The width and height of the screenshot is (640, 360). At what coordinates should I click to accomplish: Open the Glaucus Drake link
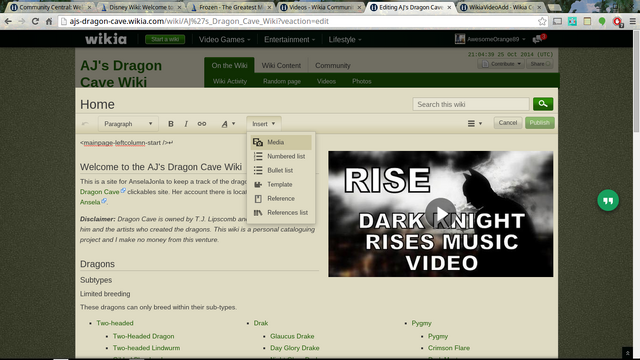click(292, 336)
